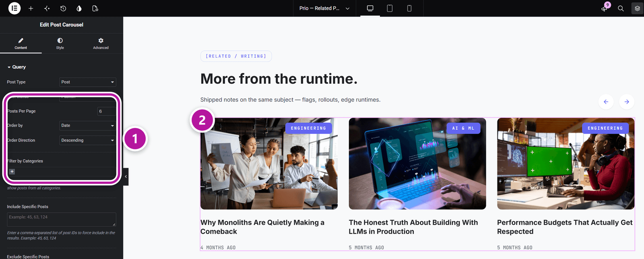Switch to the Content tab
The width and height of the screenshot is (644, 259).
[21, 44]
